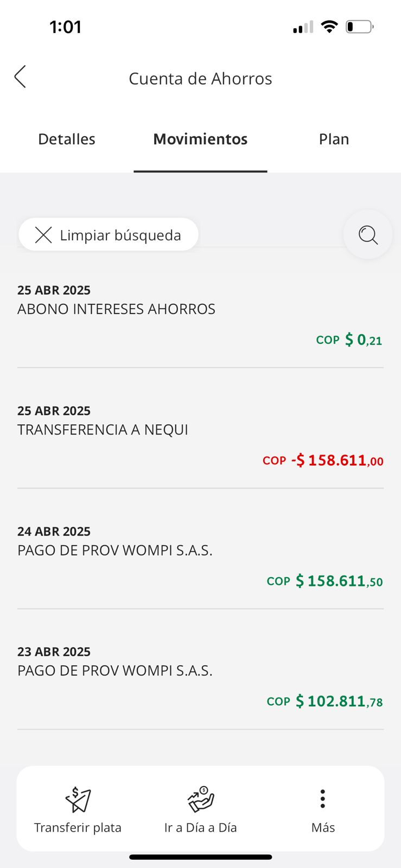Open the three-dot Más menu
The image size is (401, 868).
coord(323,799)
